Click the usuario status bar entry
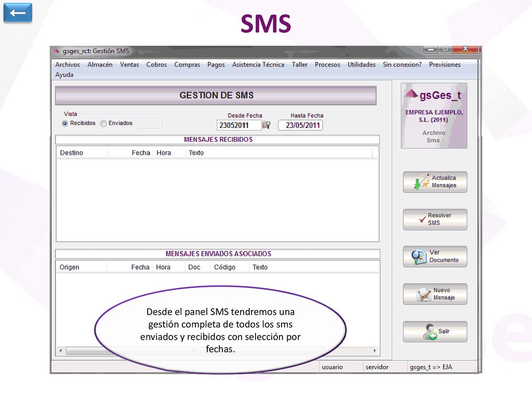 340,367
